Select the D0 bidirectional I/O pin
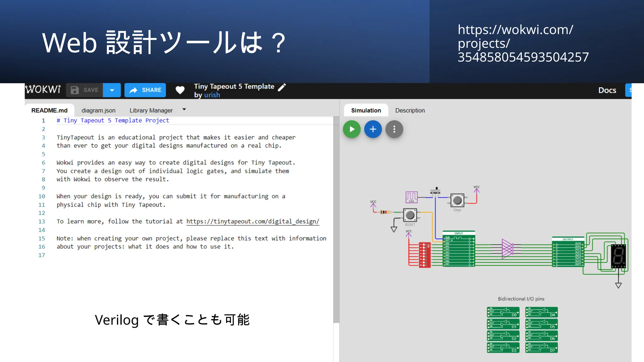This screenshot has height=362, width=644. point(503,312)
